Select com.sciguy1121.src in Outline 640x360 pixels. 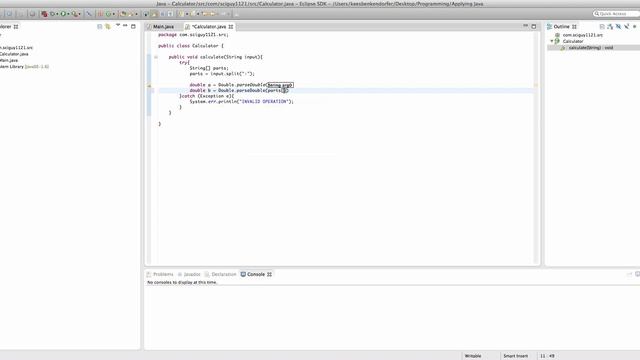click(582, 35)
